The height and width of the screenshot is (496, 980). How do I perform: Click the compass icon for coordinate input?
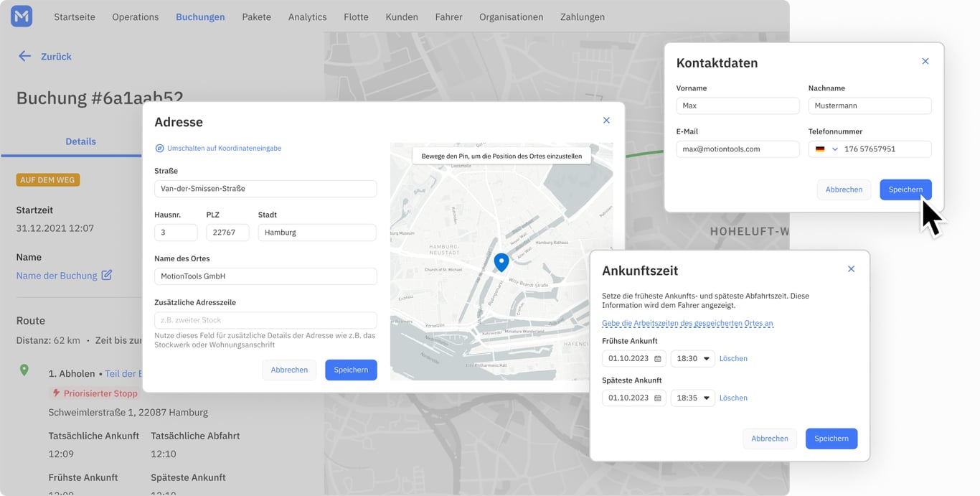(x=159, y=149)
